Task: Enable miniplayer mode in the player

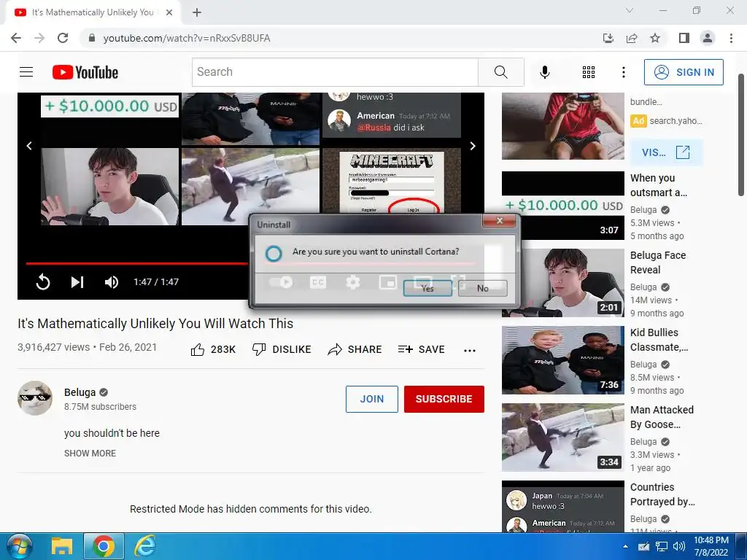Action: coord(388,282)
